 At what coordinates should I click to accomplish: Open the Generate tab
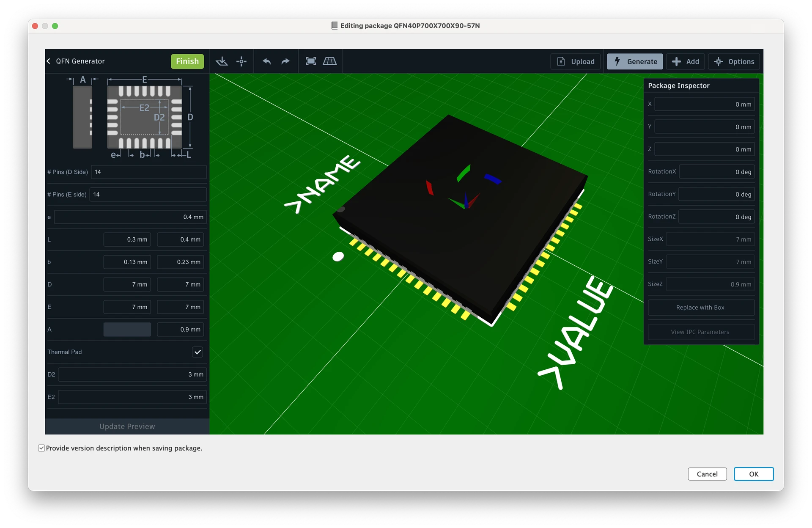[635, 61]
